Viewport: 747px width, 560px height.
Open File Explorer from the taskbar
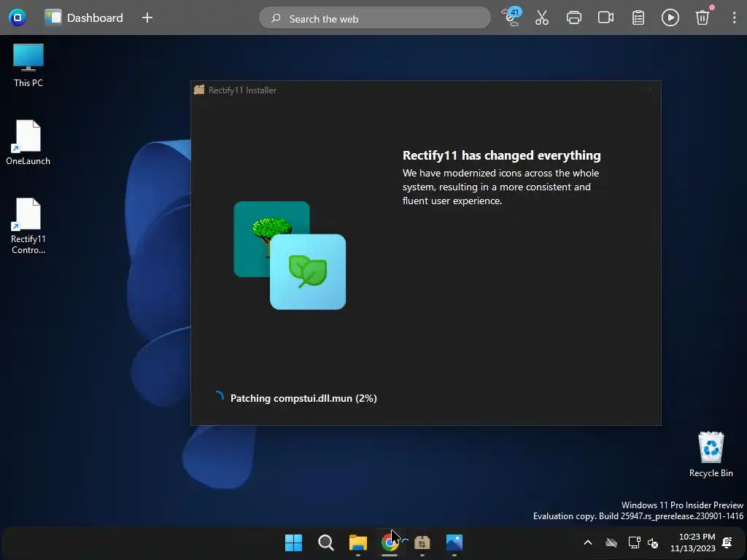tap(357, 542)
